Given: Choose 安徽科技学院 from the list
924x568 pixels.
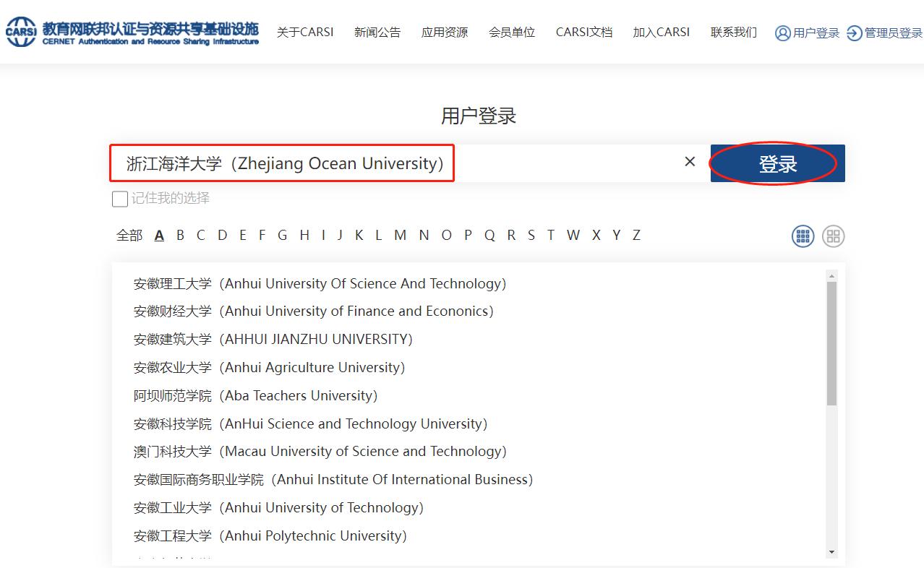Looking at the screenshot, I should coord(310,423).
